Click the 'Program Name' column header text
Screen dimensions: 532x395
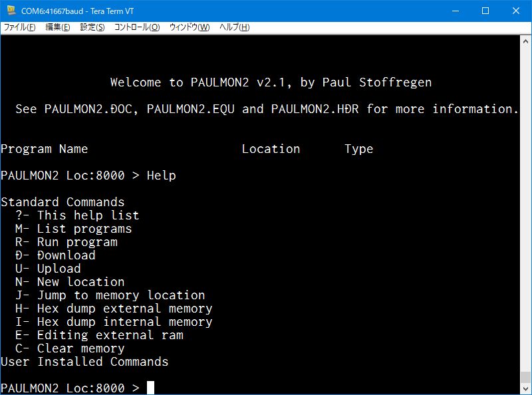click(44, 149)
